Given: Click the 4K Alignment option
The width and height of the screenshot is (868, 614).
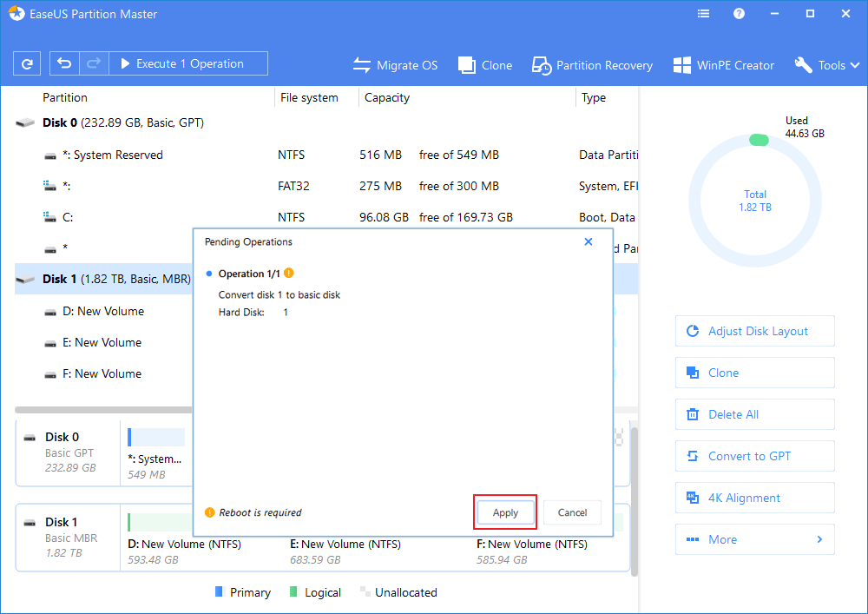Looking at the screenshot, I should (754, 498).
